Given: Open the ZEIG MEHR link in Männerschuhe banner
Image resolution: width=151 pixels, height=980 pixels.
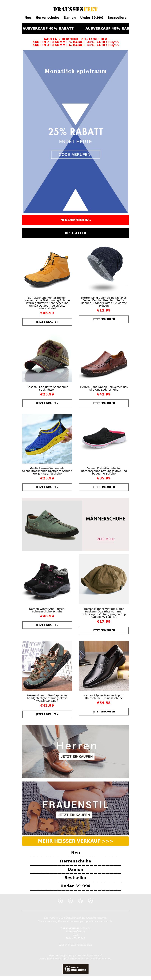Looking at the screenshot, I should [x=106, y=539].
